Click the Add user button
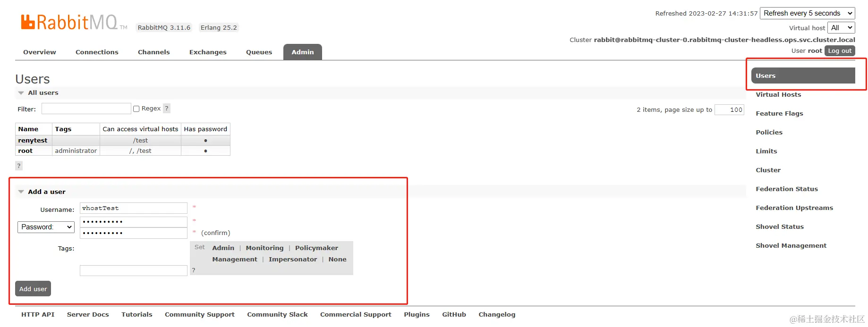This screenshot has height=327, width=868. (33, 289)
